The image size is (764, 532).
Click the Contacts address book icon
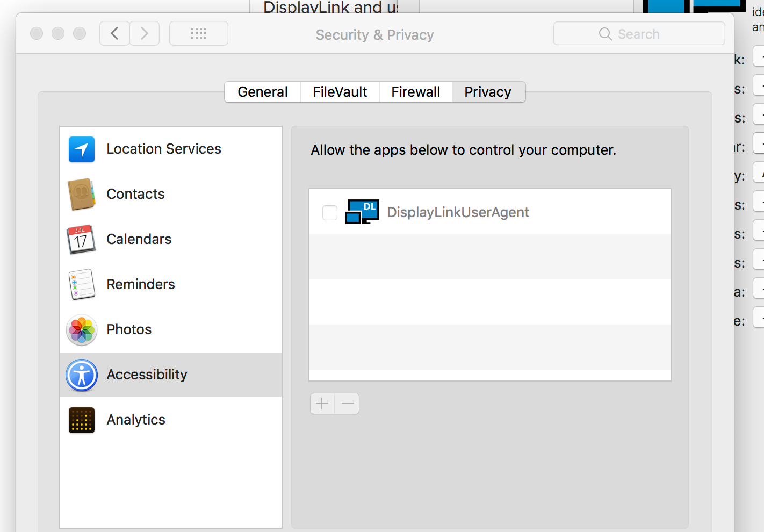point(82,195)
